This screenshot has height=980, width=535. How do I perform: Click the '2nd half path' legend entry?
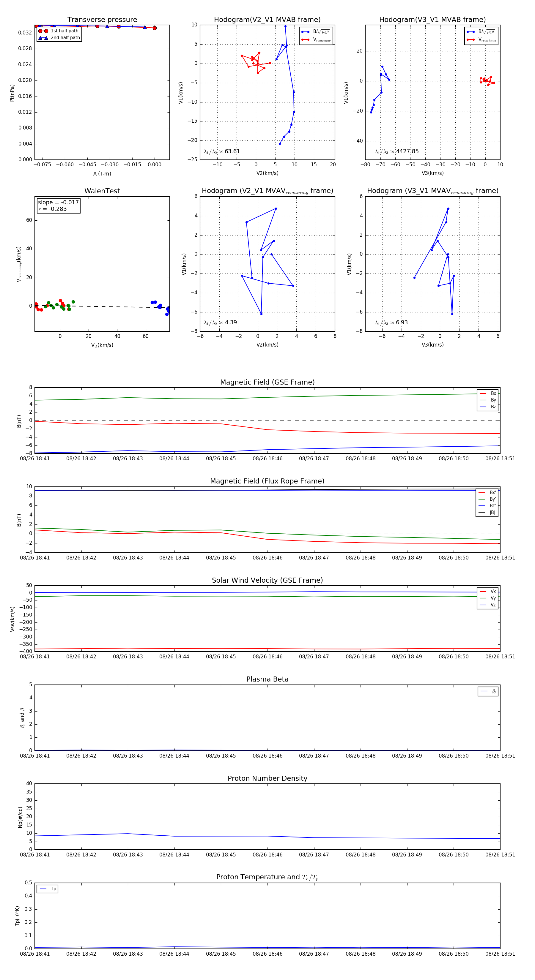(59, 38)
